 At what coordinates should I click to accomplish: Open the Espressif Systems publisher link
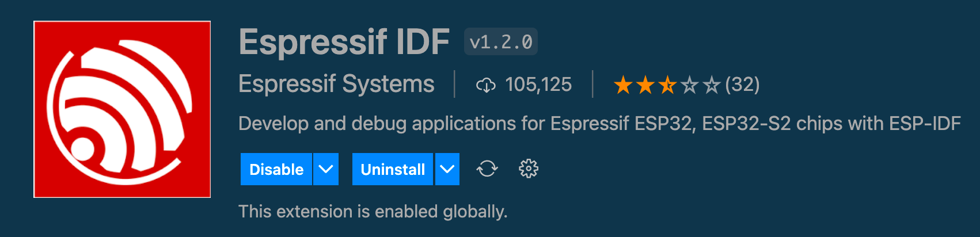336,84
